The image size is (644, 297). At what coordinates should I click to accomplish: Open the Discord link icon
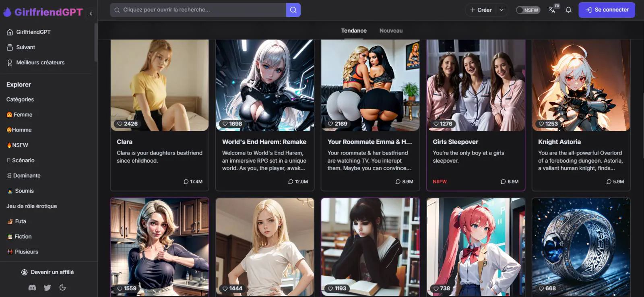[x=32, y=288]
